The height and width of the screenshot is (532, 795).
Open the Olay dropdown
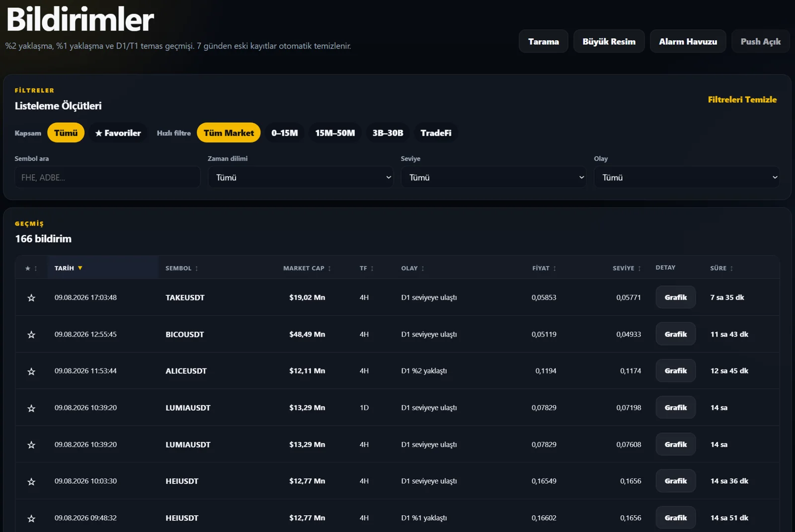687,177
